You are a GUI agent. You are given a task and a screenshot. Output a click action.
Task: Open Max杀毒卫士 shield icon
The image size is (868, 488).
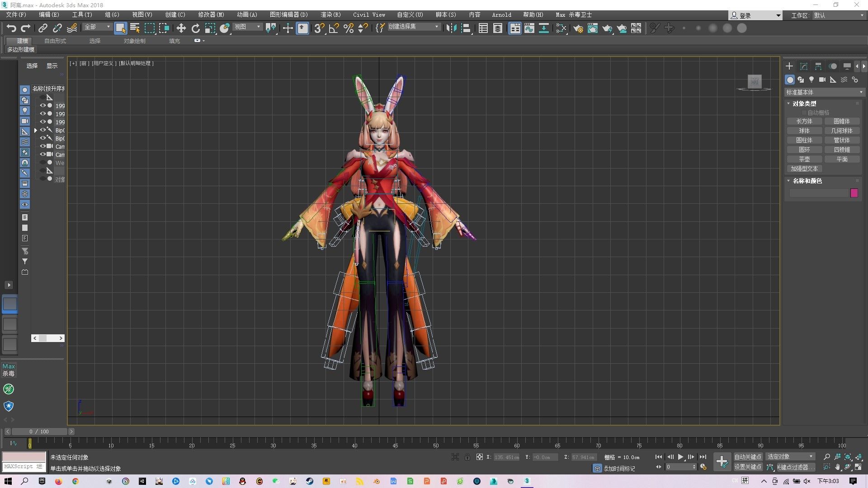tap(9, 406)
